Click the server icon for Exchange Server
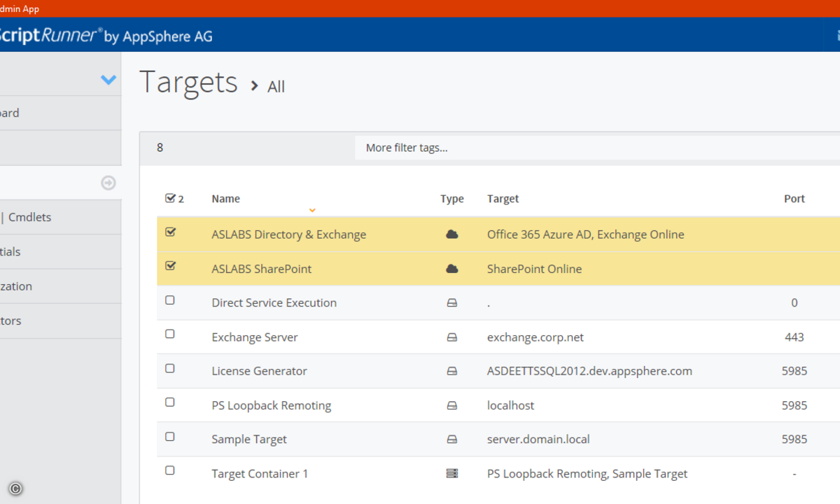 point(451,337)
